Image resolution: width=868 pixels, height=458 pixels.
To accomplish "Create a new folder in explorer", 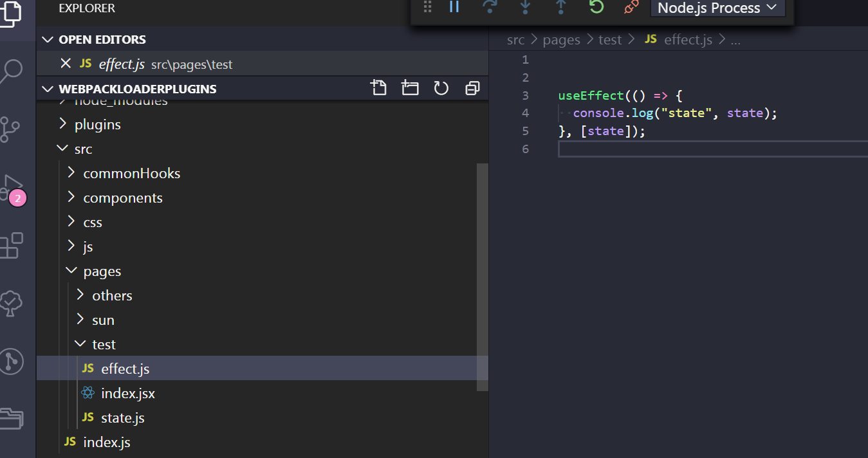I will [x=410, y=88].
